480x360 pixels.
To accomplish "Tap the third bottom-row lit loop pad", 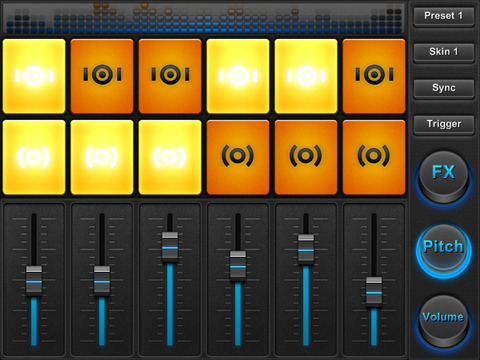I will 170,157.
